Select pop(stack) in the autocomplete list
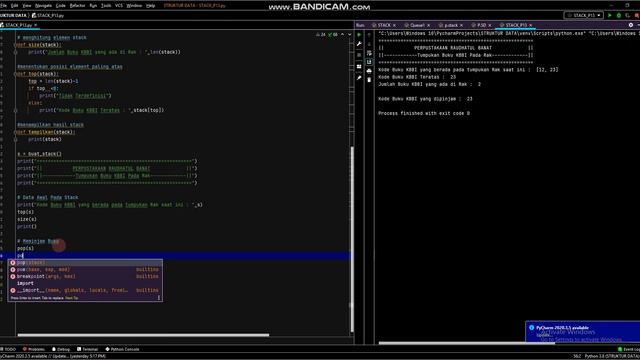This screenshot has width=640, height=360. [x=85, y=263]
